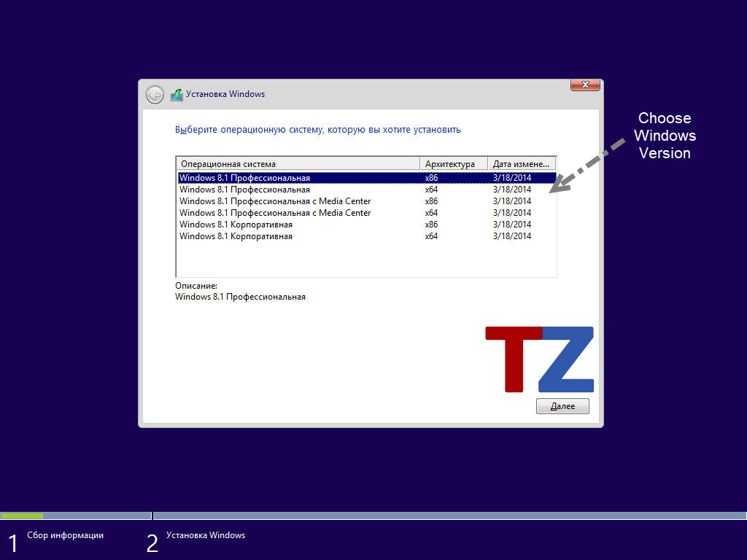
Task: Select Windows 8.1 Корпоративная x86 row
Action: click(x=366, y=225)
